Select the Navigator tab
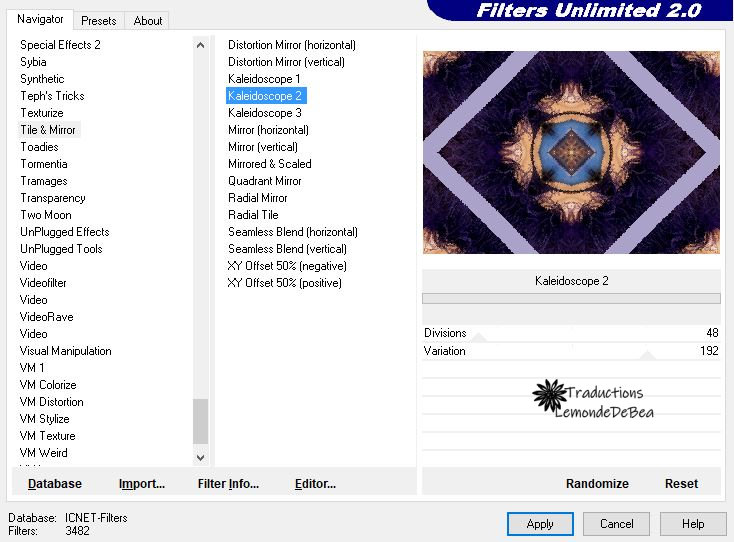 40,19
